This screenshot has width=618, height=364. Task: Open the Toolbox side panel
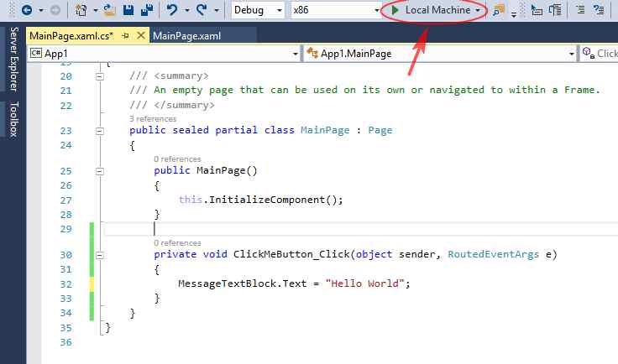[x=13, y=119]
